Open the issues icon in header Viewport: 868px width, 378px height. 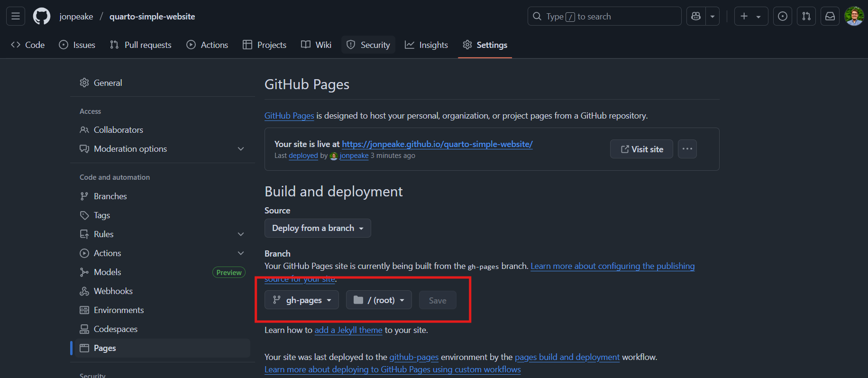pyautogui.click(x=783, y=17)
